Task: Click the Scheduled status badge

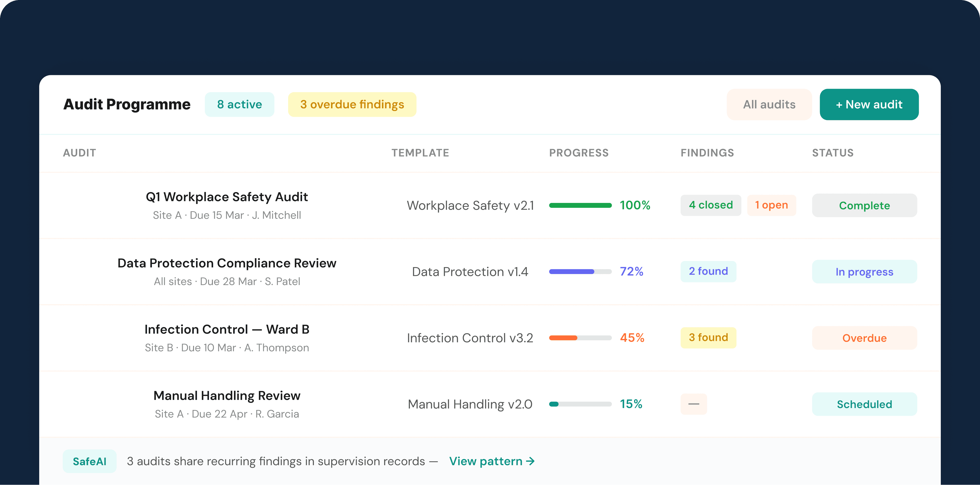Action: (x=864, y=404)
